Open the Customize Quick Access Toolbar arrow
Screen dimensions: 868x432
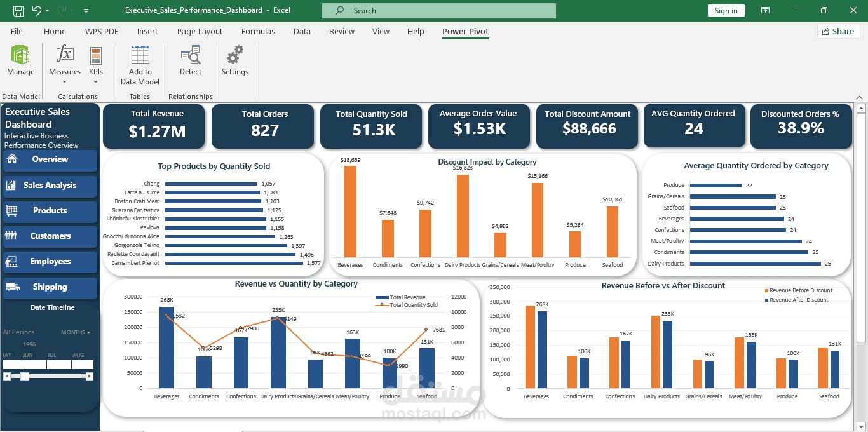click(x=86, y=11)
